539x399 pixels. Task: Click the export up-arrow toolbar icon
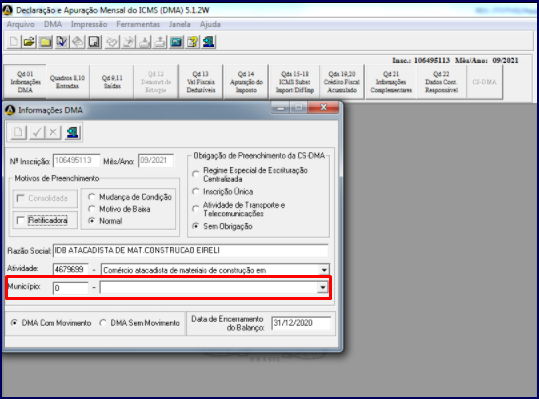(160, 42)
